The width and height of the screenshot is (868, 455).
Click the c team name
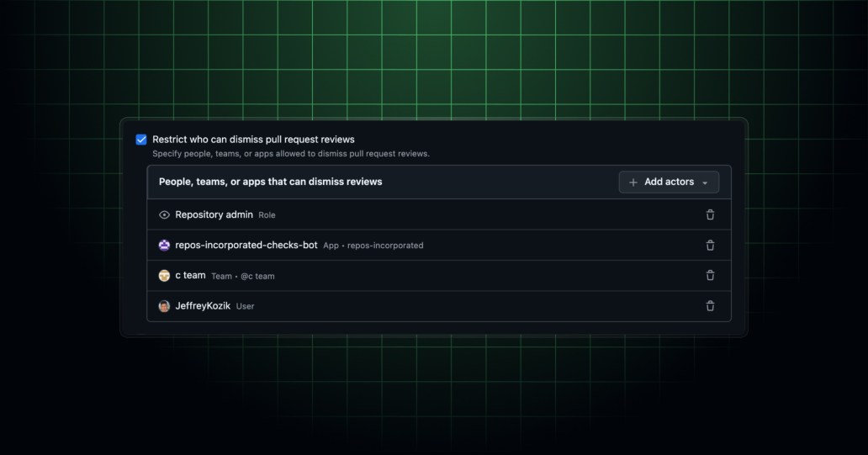click(x=190, y=275)
